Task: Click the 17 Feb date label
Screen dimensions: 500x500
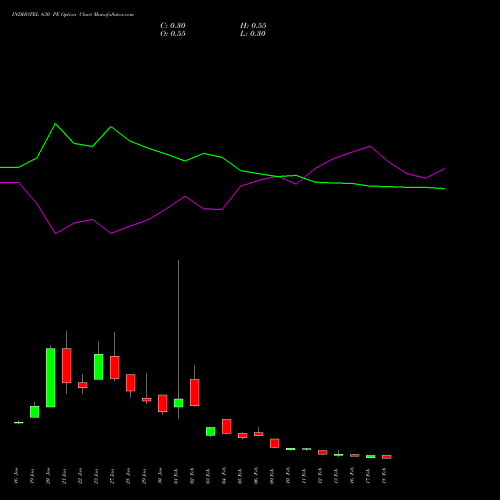Action: [369, 476]
